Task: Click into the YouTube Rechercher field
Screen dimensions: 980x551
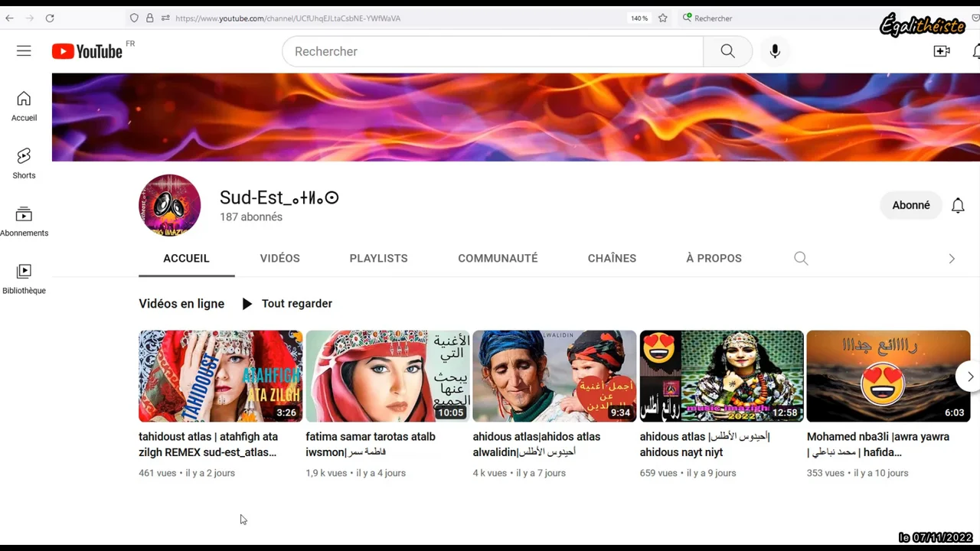Action: [492, 51]
